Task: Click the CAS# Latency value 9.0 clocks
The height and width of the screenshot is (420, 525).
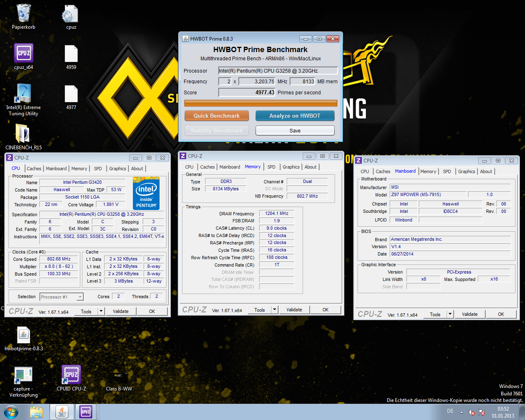Action: click(x=276, y=228)
